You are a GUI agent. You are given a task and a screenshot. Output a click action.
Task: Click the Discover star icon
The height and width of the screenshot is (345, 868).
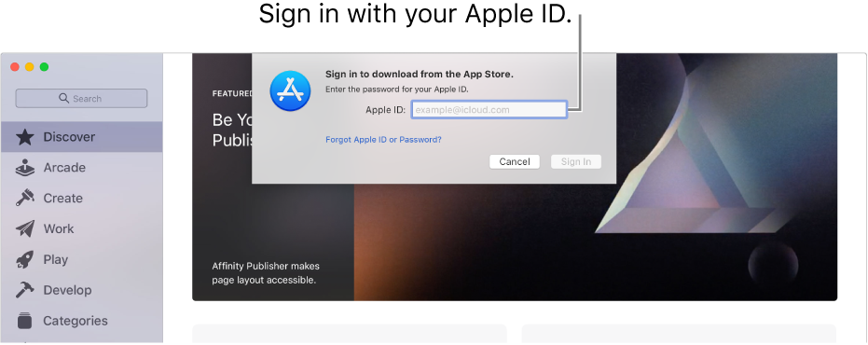(25, 137)
